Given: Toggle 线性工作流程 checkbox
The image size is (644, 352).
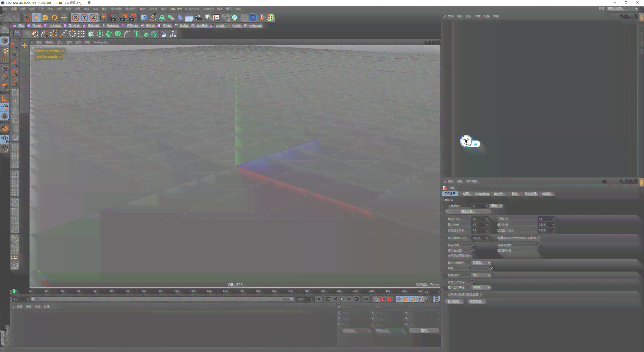Looking at the screenshot, I should 472,282.
